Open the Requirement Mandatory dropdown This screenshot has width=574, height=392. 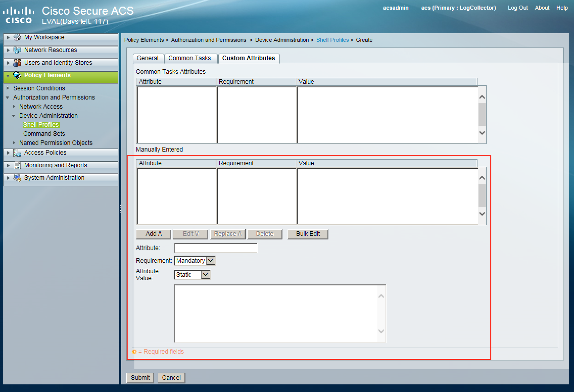point(210,260)
